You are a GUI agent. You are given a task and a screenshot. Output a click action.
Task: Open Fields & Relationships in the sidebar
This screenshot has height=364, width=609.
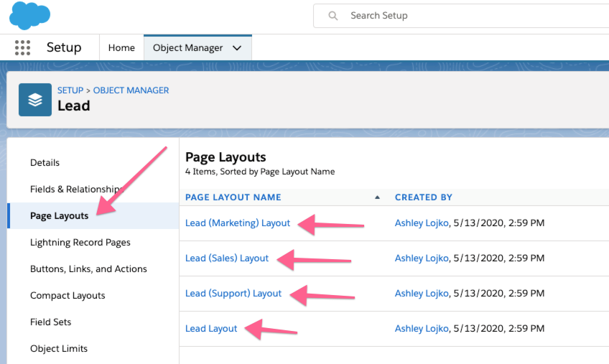click(77, 190)
